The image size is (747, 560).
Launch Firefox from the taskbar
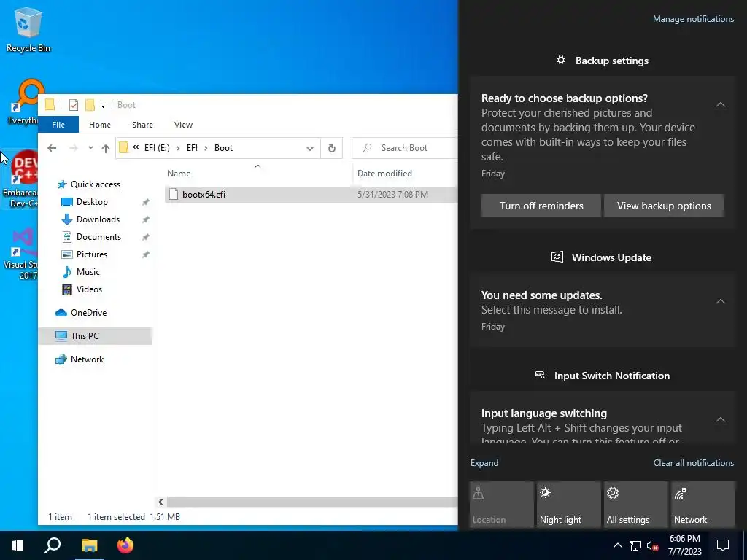[125, 545]
